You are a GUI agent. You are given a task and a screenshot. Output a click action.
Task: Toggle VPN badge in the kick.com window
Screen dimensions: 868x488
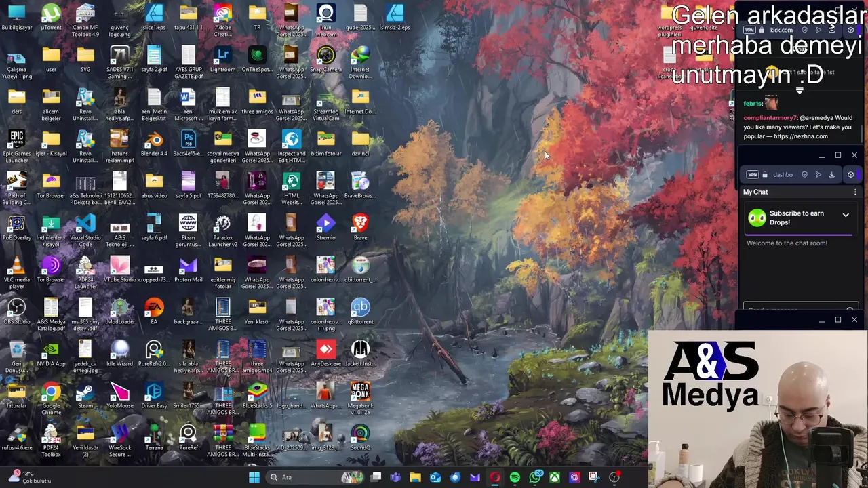click(749, 30)
